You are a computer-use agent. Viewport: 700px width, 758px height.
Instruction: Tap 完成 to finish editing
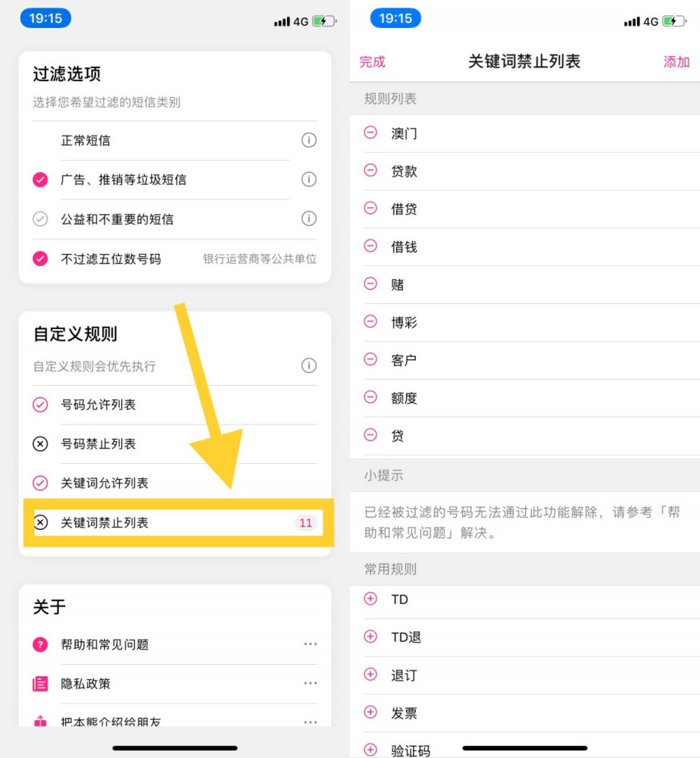(373, 62)
